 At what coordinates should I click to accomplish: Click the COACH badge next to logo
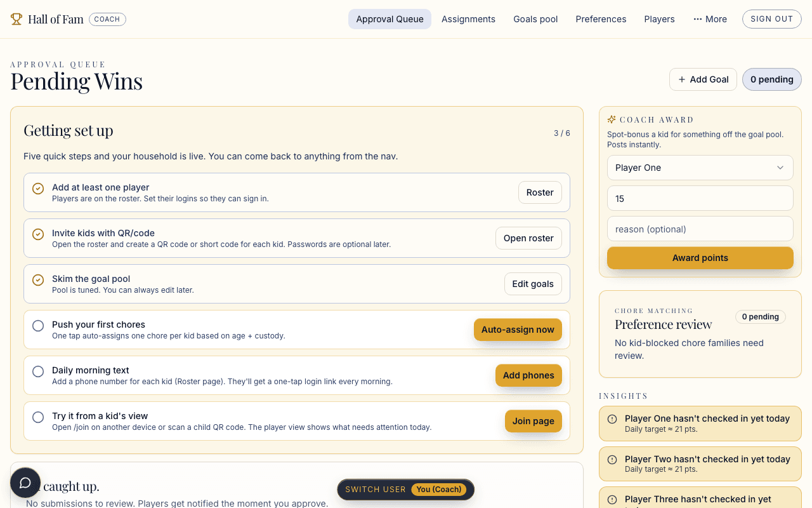(x=107, y=19)
